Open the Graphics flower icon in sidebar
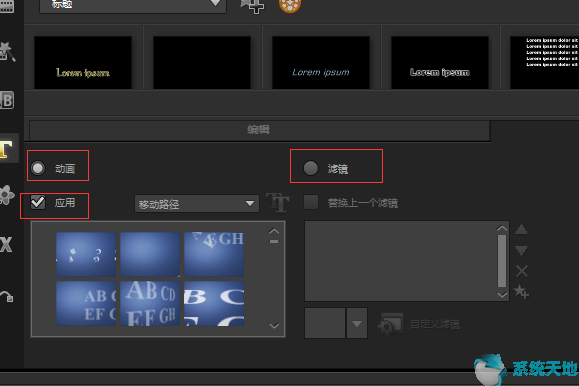The width and height of the screenshot is (579, 386). 7,195
